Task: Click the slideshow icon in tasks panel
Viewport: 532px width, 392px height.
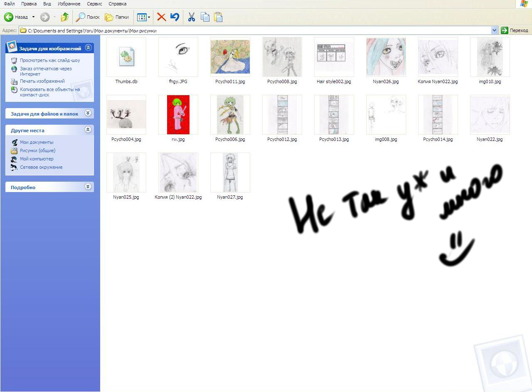Action: click(x=14, y=60)
